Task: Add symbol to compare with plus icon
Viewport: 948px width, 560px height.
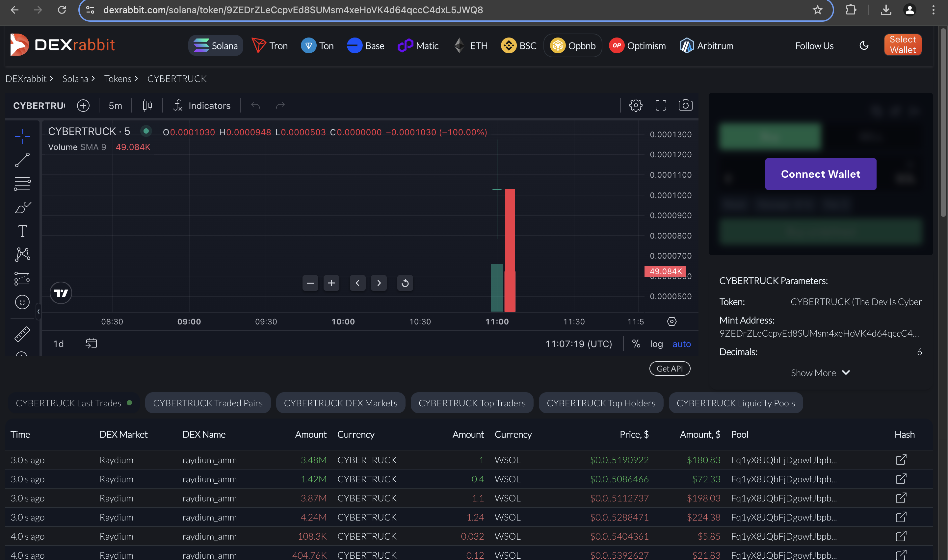Action: coord(83,106)
